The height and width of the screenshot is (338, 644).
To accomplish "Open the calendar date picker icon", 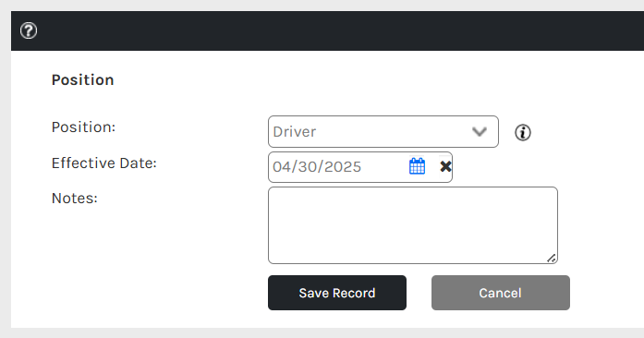I will coord(417,166).
